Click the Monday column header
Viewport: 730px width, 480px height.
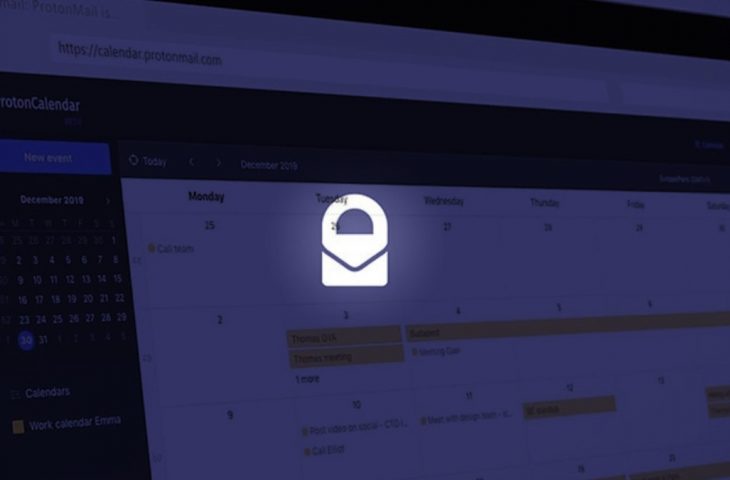click(x=206, y=196)
